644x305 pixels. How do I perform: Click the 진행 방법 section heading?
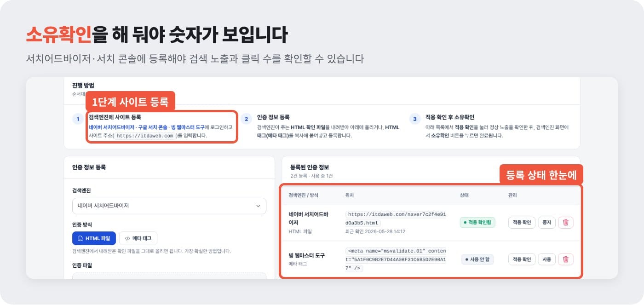pyautogui.click(x=83, y=86)
